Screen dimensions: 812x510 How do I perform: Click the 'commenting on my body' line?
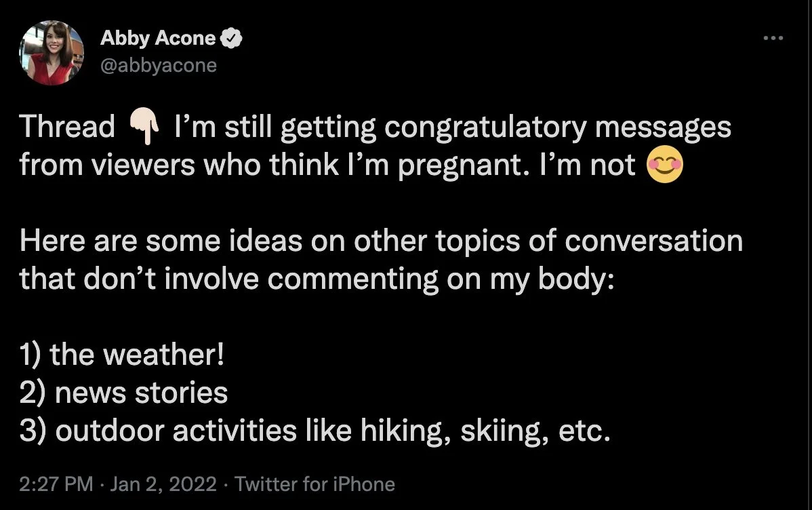click(x=317, y=279)
